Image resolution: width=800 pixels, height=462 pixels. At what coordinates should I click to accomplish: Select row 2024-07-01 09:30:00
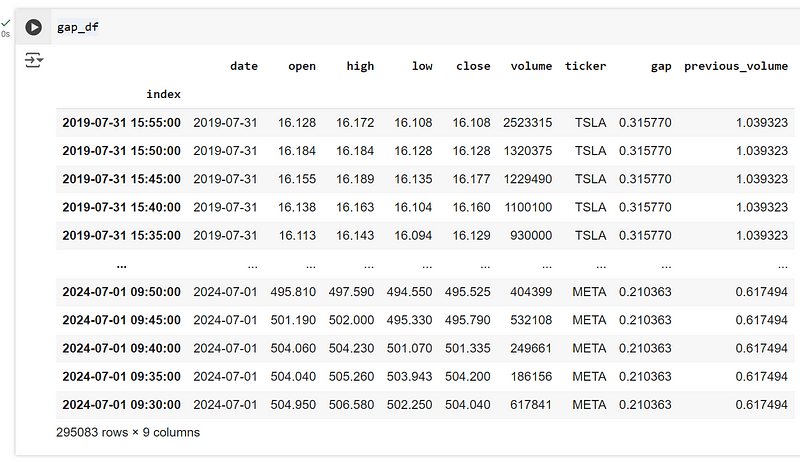[x=425, y=405]
